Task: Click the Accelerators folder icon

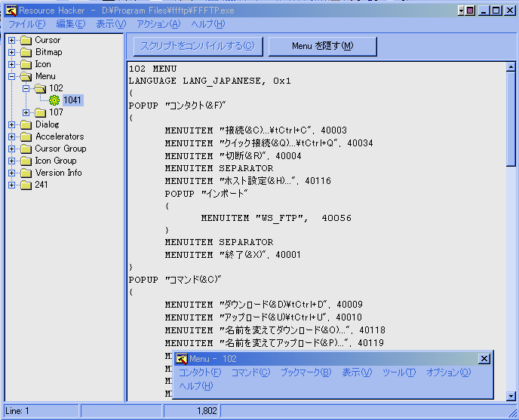Action: pyautogui.click(x=26, y=136)
